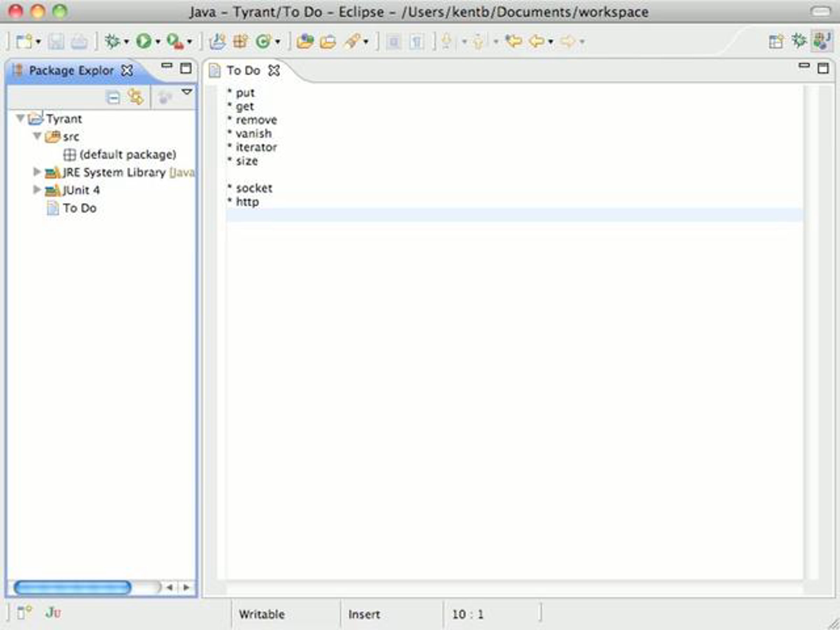Open the New wizard dropdown arrow
840x630 pixels.
38,41
